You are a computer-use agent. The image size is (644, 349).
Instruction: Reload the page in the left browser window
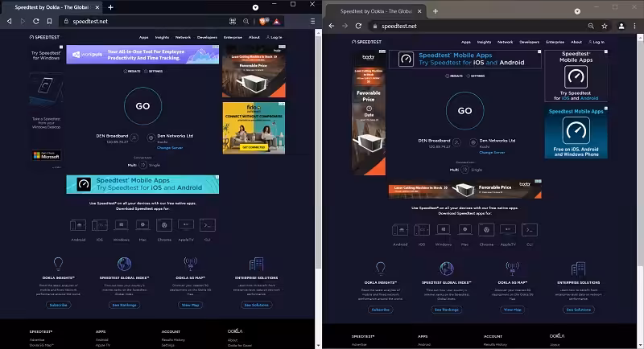36,21
